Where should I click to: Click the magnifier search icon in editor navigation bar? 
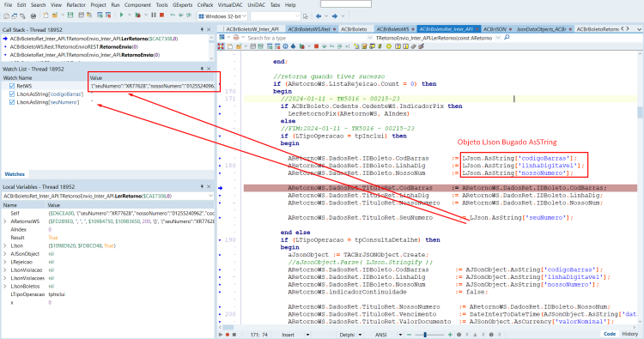[507, 38]
